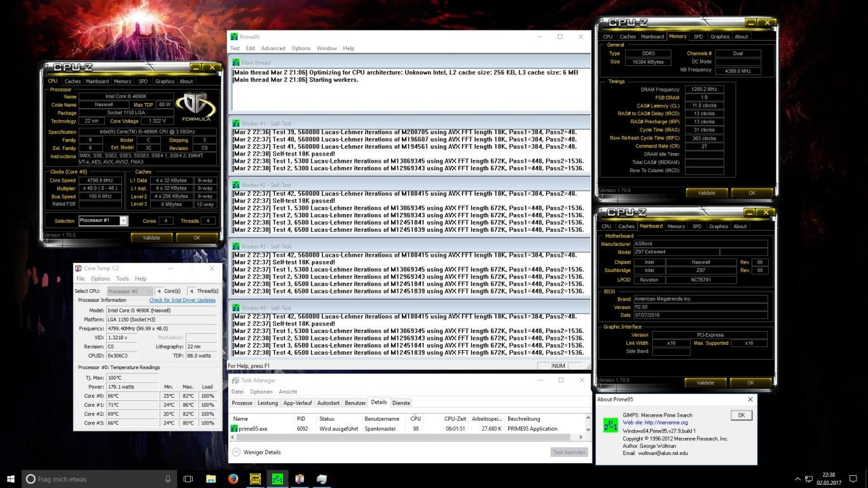Open the Windows Start menu
Viewport: 868px width, 488px height.
[x=10, y=478]
